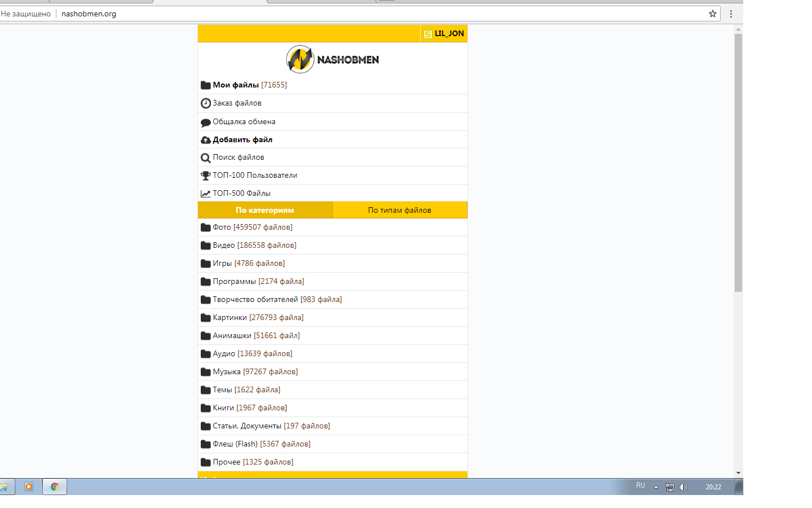Click the cloud upload icon for Добавить файл
This screenshot has height=508, width=812.
pyautogui.click(x=206, y=140)
